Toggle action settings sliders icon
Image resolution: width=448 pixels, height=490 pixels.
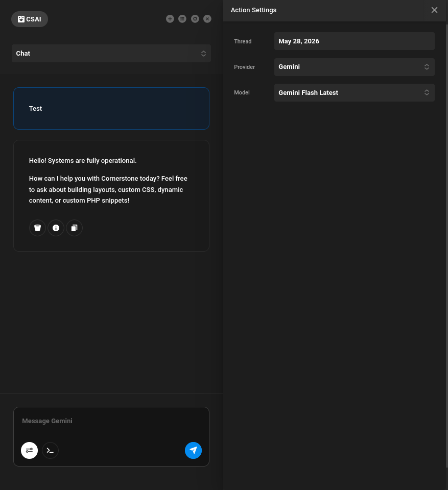30,450
